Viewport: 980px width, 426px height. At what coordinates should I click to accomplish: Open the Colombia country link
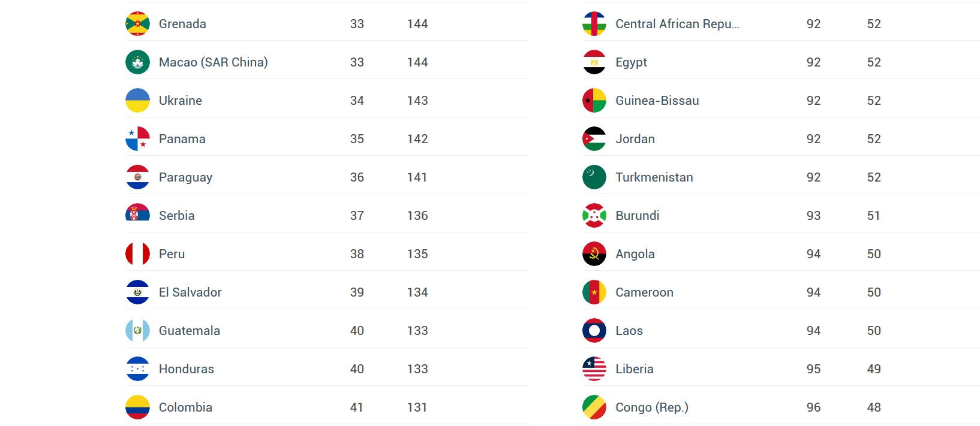pos(185,407)
